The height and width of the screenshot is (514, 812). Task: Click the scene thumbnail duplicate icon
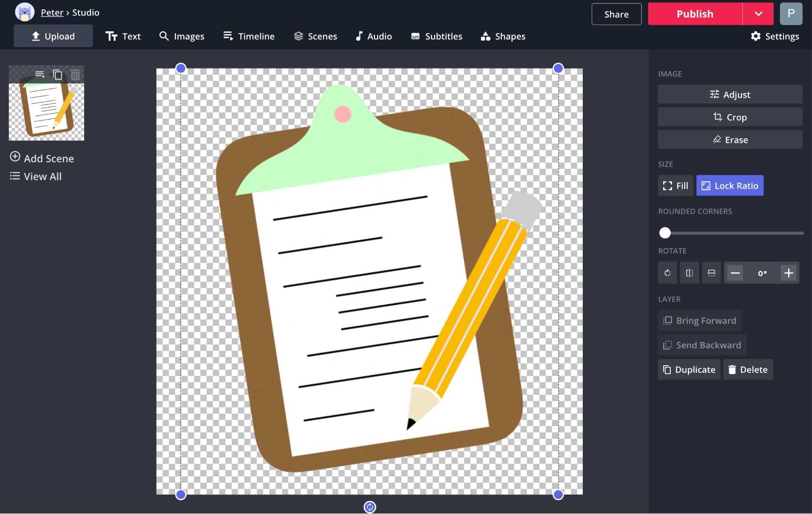[x=58, y=75]
